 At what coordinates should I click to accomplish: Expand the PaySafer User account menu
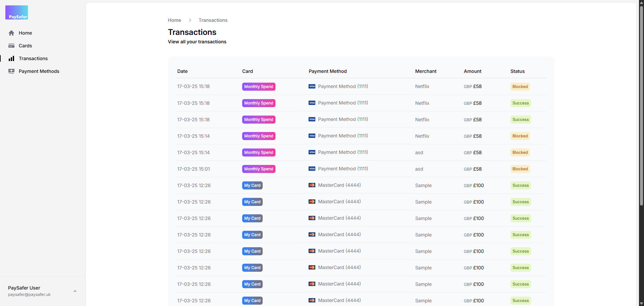tap(75, 291)
